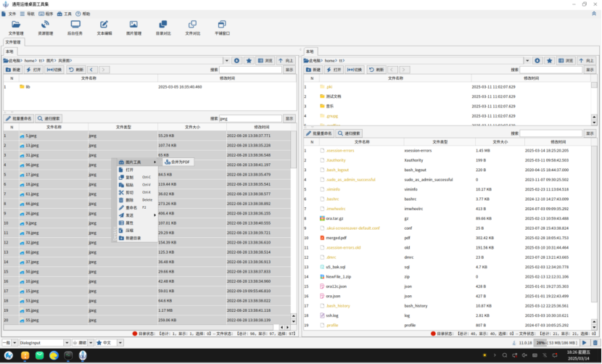Choose 重命名 rename in the context menu
602x364 pixels.
(x=138, y=207)
